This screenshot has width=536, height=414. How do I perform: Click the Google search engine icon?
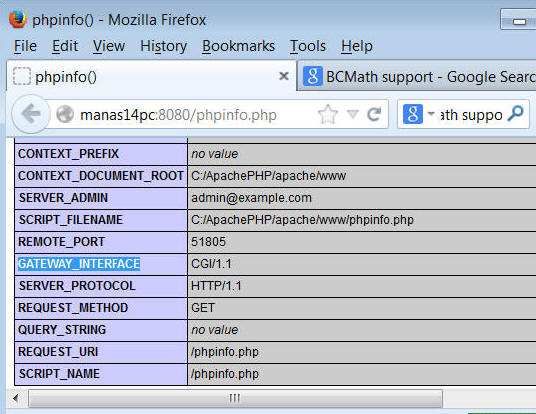point(413,114)
